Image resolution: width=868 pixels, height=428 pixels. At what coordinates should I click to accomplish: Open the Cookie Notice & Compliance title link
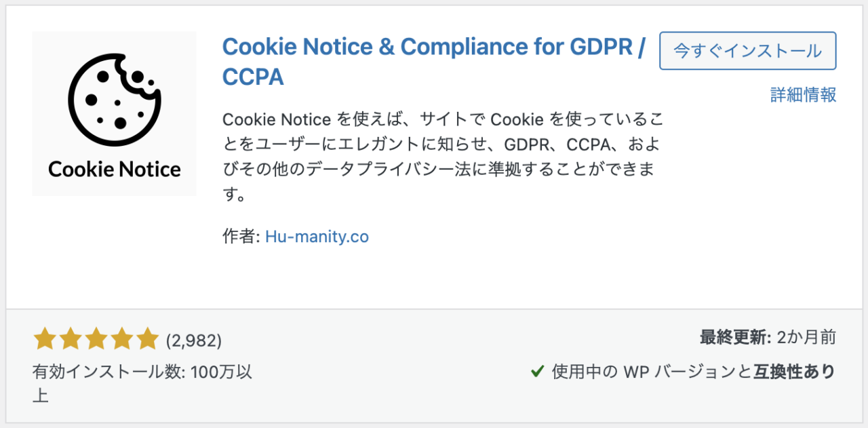pyautogui.click(x=433, y=62)
